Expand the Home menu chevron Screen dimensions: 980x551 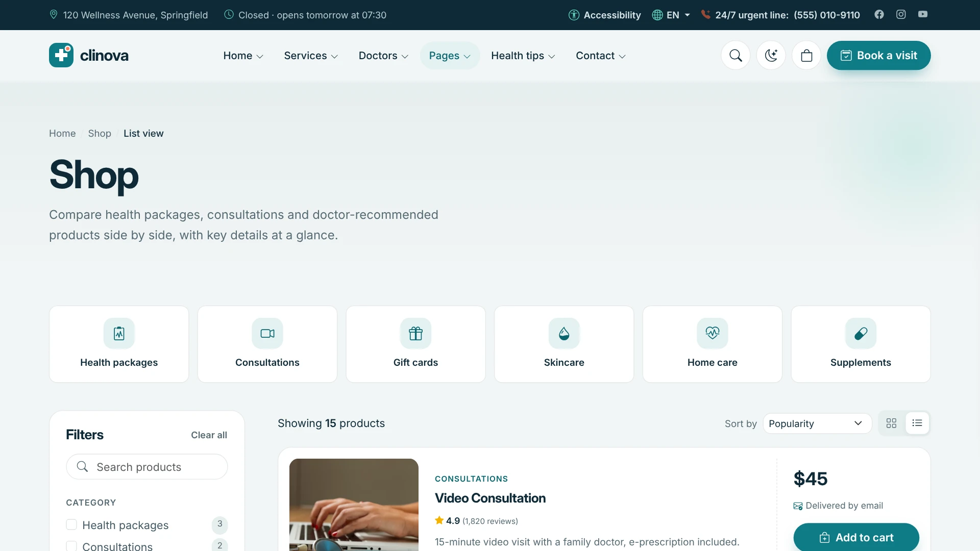(260, 57)
